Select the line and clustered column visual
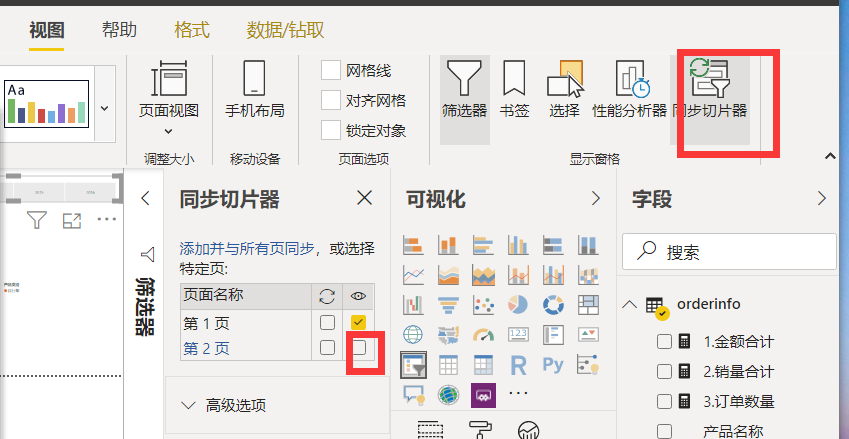Screen dimensions: 849x439 point(553,275)
